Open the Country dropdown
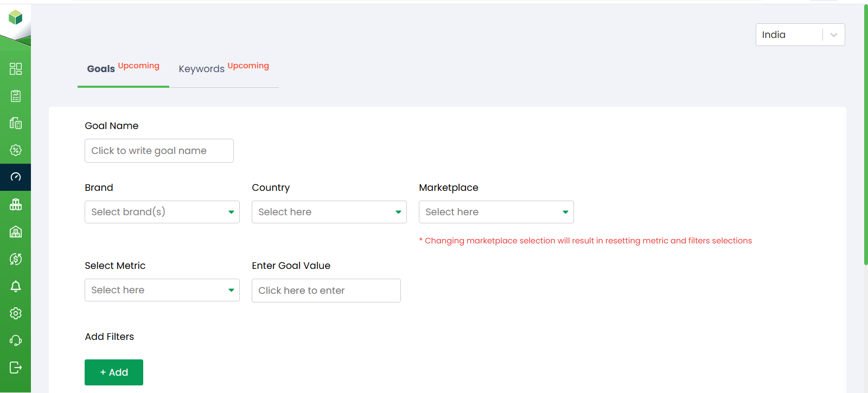This screenshot has height=393, width=868. [329, 212]
